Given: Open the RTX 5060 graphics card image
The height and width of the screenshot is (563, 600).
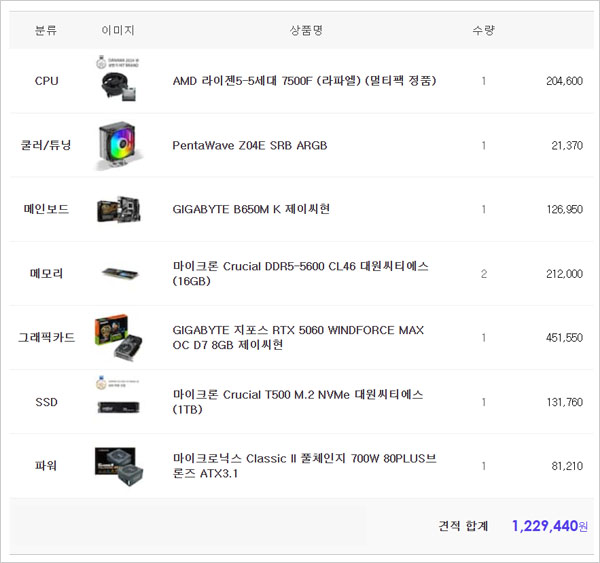Looking at the screenshot, I should click(118, 338).
